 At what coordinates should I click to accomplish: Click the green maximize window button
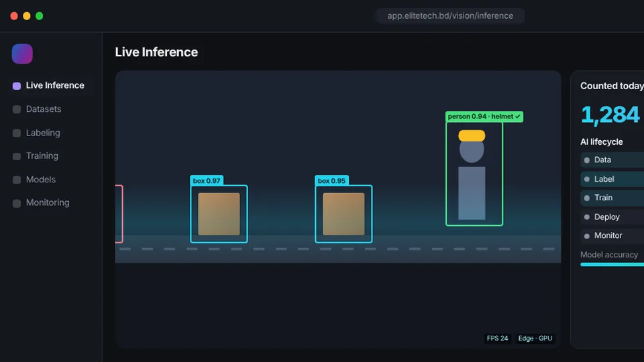point(40,16)
